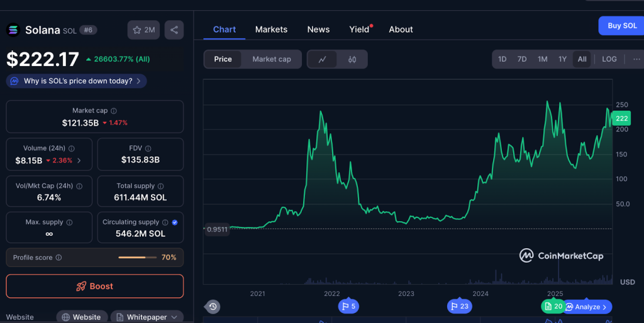
Task: Open the three-dot chart options menu
Action: [x=636, y=59]
